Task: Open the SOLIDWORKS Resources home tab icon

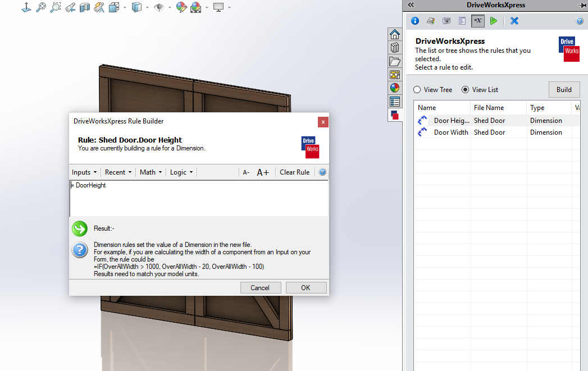Action: 395,34
